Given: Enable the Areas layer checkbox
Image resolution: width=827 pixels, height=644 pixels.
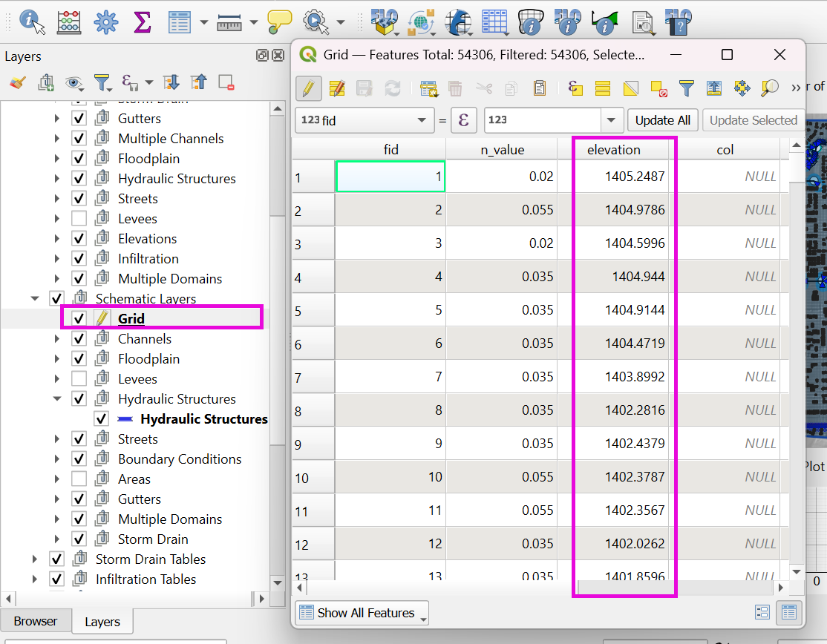Looking at the screenshot, I should [x=79, y=479].
